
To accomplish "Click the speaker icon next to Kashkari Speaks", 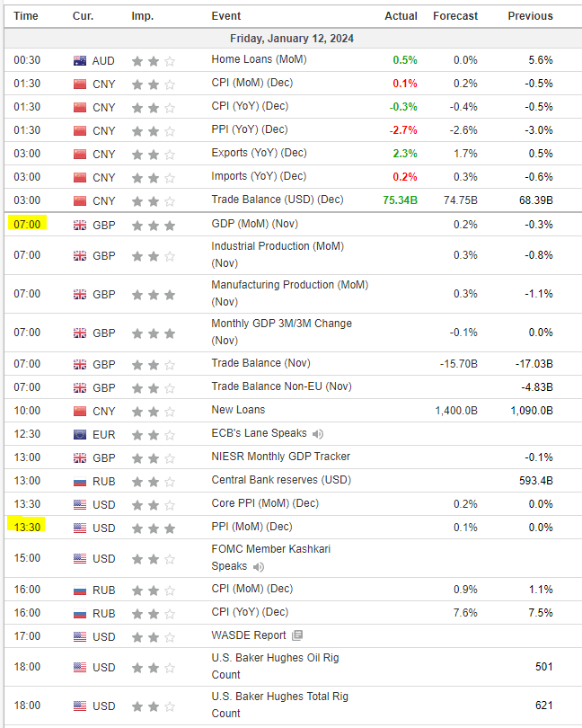I will point(260,567).
